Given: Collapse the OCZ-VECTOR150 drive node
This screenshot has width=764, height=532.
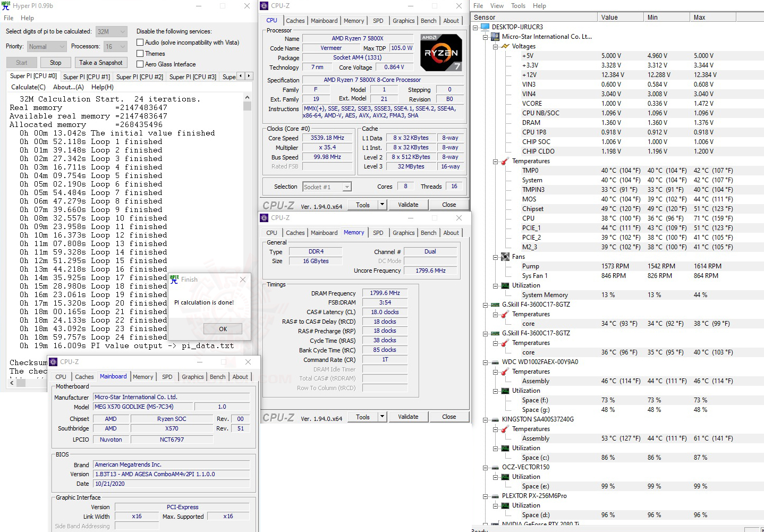Looking at the screenshot, I should point(485,467).
